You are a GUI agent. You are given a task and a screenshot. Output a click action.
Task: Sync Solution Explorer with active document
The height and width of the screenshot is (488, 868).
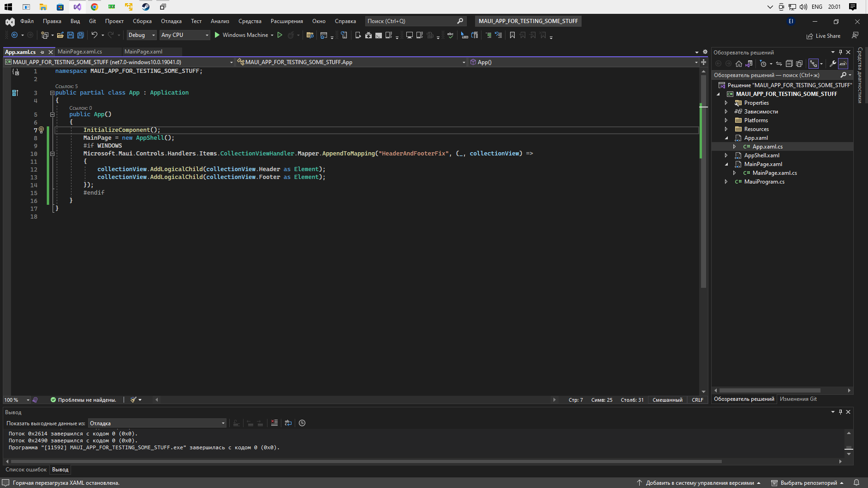click(779, 64)
